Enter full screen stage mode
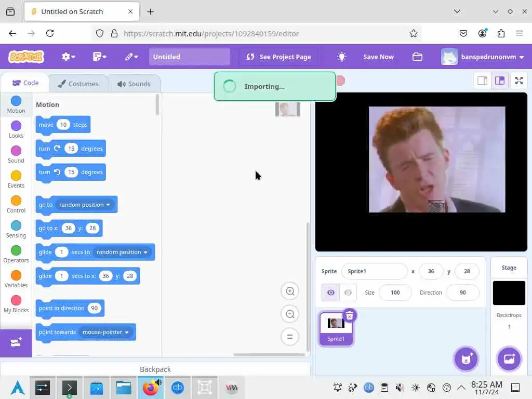 coord(519,81)
